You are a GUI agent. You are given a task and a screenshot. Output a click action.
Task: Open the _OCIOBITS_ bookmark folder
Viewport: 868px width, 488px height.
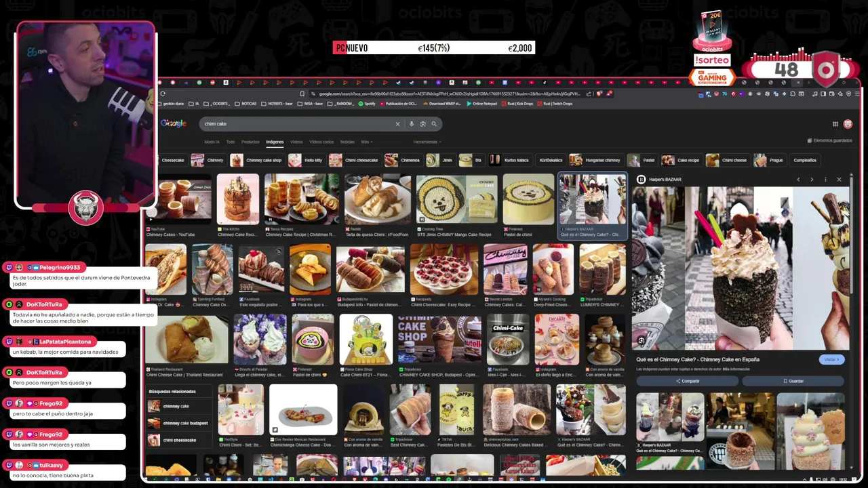(217, 104)
